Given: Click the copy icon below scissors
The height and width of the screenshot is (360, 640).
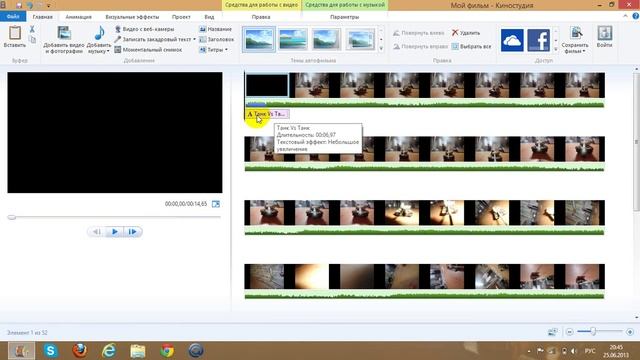Looking at the screenshot, I should coord(32,40).
